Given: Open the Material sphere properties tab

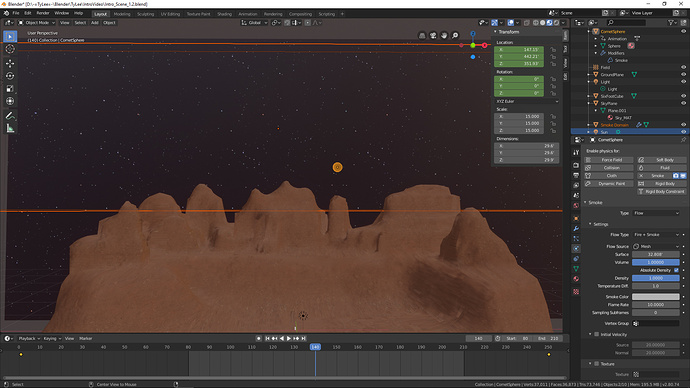Looking at the screenshot, I should [576, 279].
